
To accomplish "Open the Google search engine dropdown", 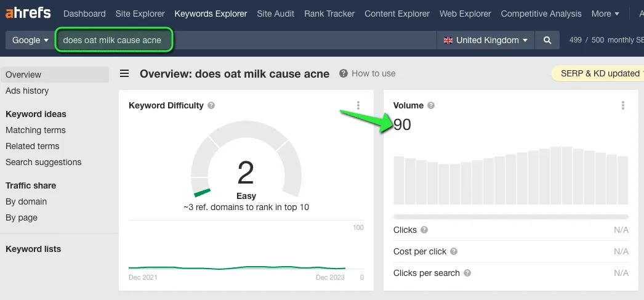I will pos(30,40).
